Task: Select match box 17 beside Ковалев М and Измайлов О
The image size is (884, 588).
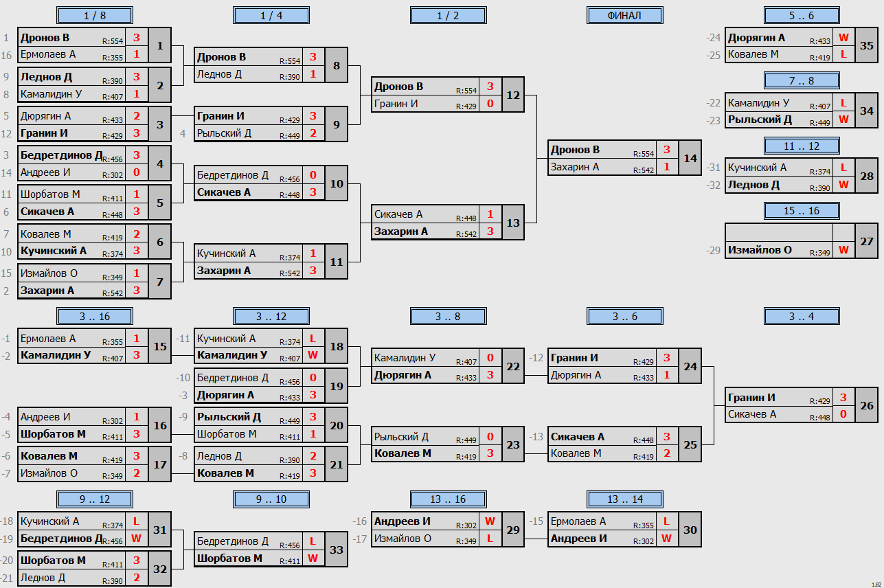Action: point(159,464)
